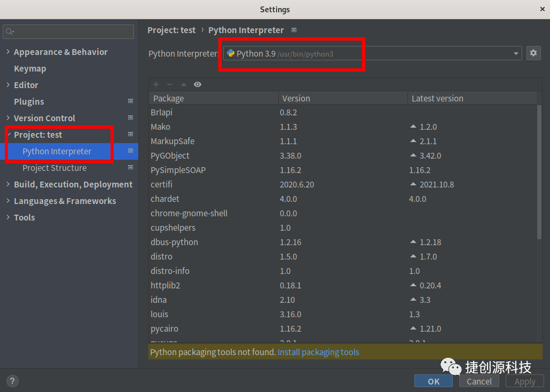Viewport: 550px width, 392px height.
Task: Click the upgrade arrow next to idna 3.3
Action: (413, 299)
